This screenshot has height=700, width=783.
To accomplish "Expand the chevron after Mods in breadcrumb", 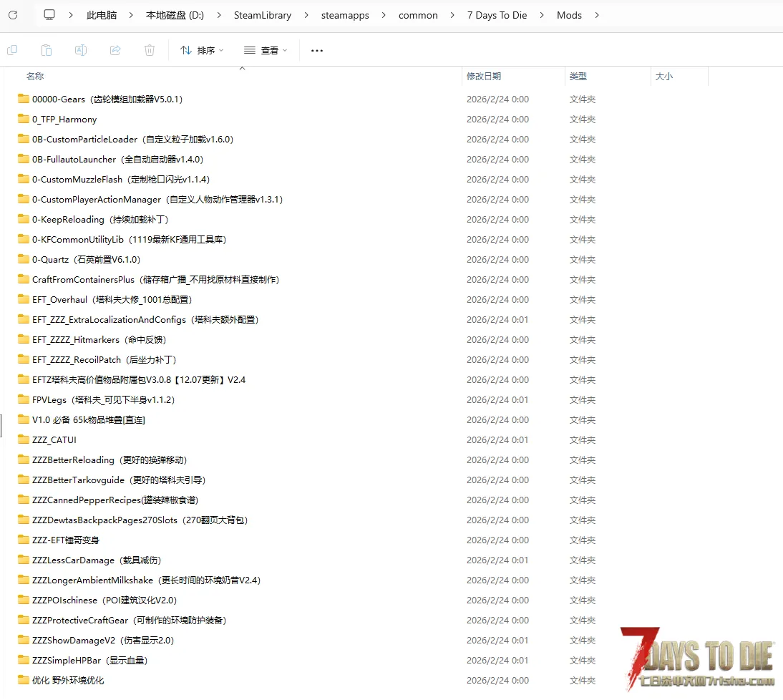I will click(597, 15).
